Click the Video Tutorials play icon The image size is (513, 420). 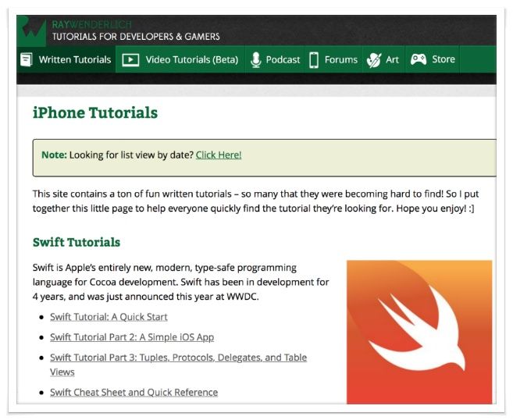click(130, 60)
